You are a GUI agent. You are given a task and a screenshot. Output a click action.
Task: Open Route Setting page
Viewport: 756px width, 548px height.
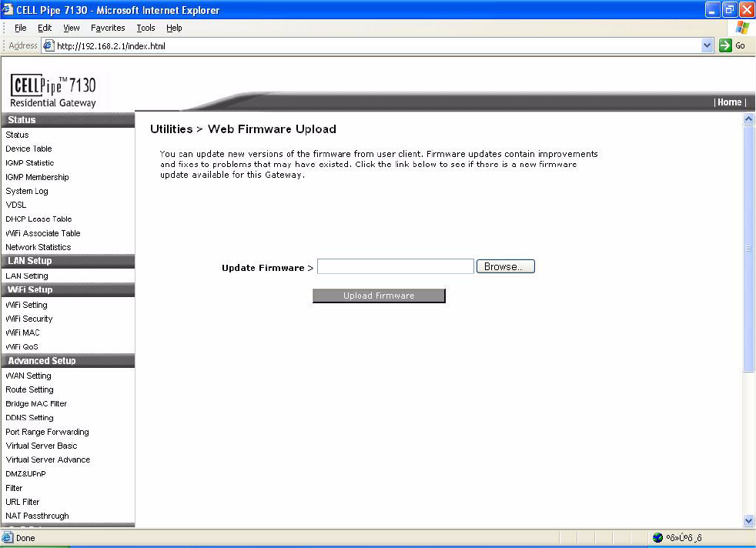click(29, 390)
